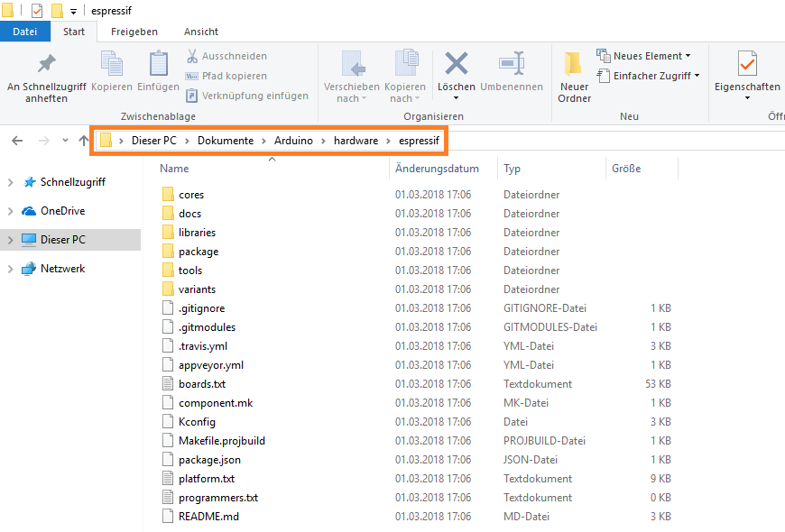Click the OneDrive cloud icon
Viewport: 785px width, 532px height.
(29, 211)
